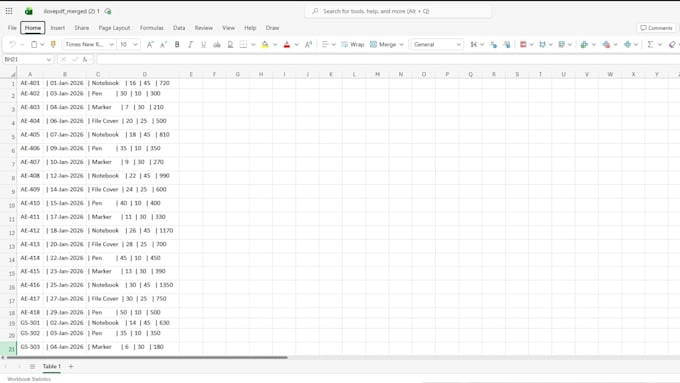Open the all sheets list icon
680x383 pixels.
pos(32,367)
